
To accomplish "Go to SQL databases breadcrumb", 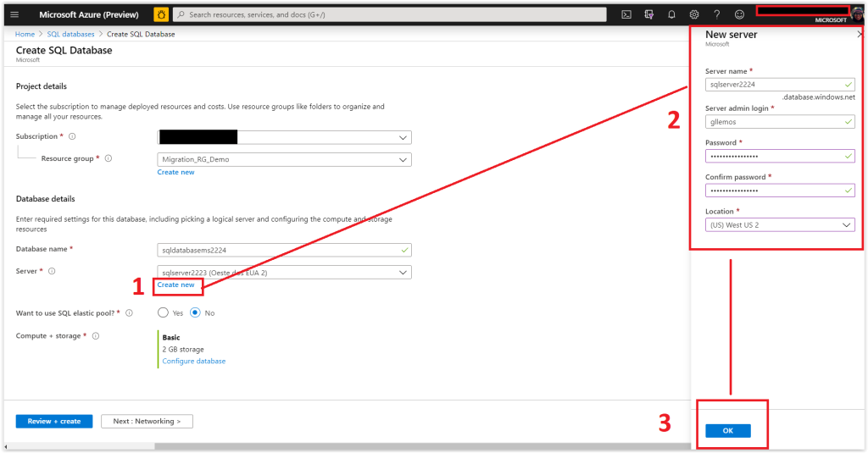I will (x=71, y=35).
